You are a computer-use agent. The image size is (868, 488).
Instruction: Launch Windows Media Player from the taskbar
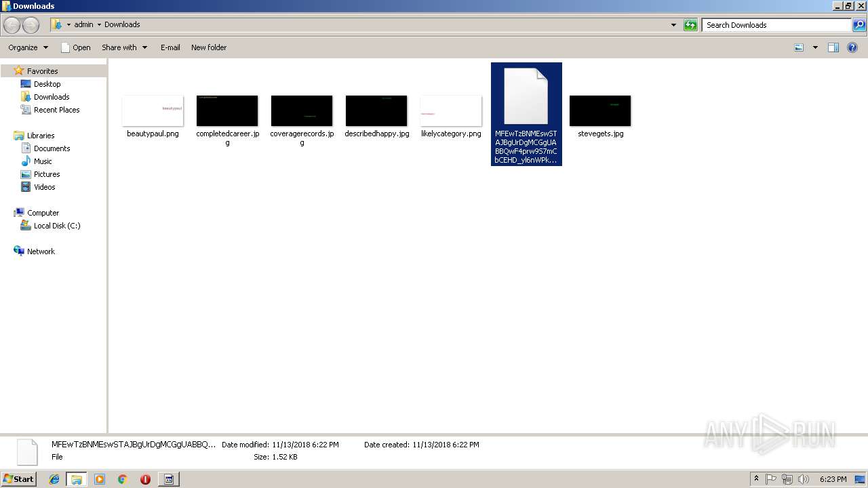100,479
